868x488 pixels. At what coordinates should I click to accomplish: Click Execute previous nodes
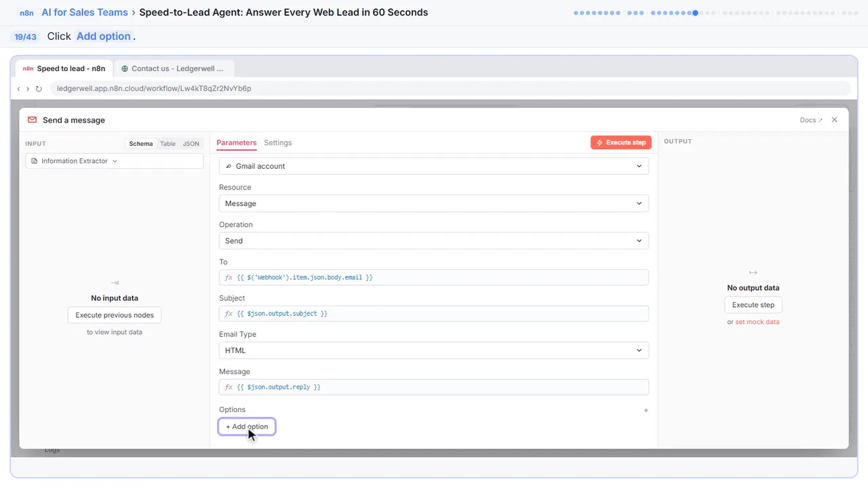[x=115, y=315]
